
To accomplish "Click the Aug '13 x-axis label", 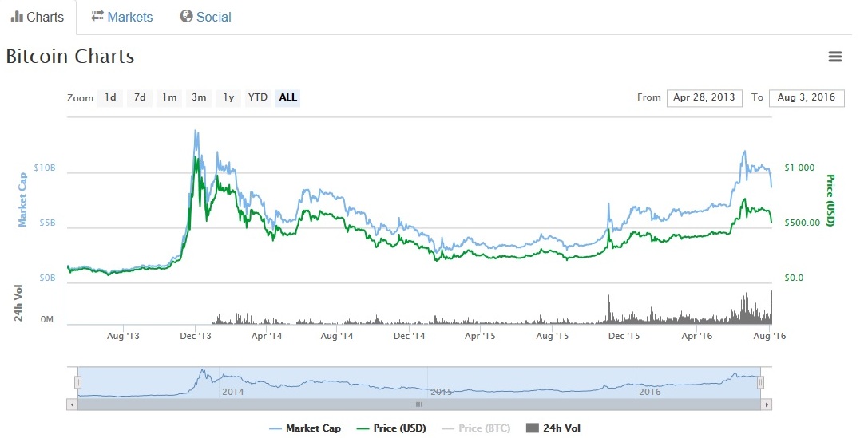I will (123, 336).
